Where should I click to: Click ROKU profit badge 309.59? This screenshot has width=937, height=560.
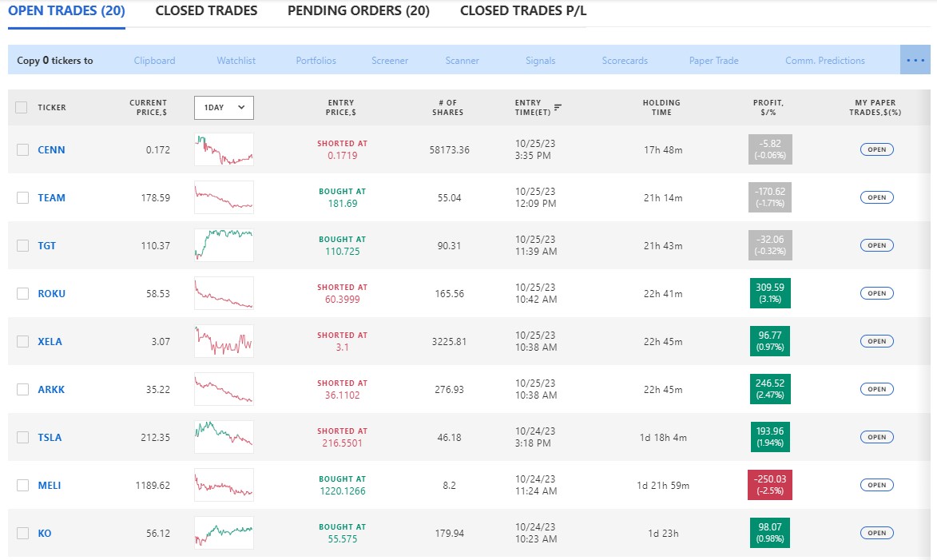[770, 293]
